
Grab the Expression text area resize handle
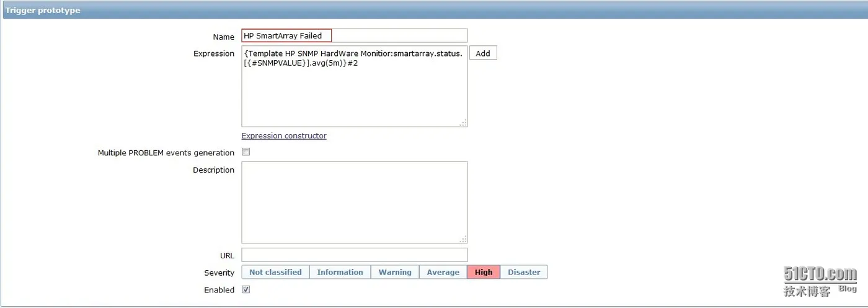[x=463, y=123]
